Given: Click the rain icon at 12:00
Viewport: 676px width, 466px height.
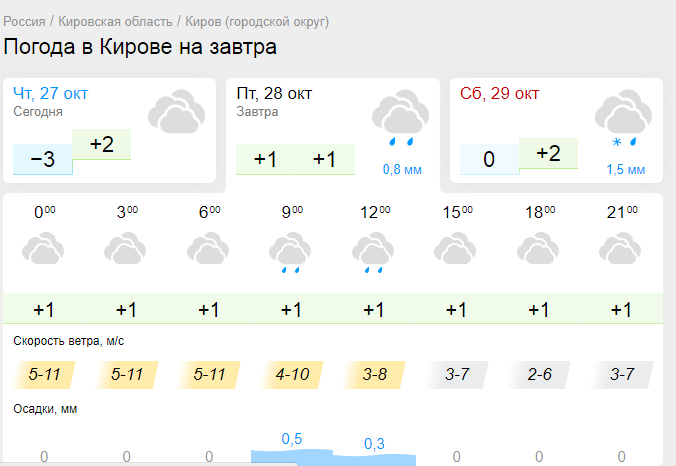Looking at the screenshot, I should (373, 253).
